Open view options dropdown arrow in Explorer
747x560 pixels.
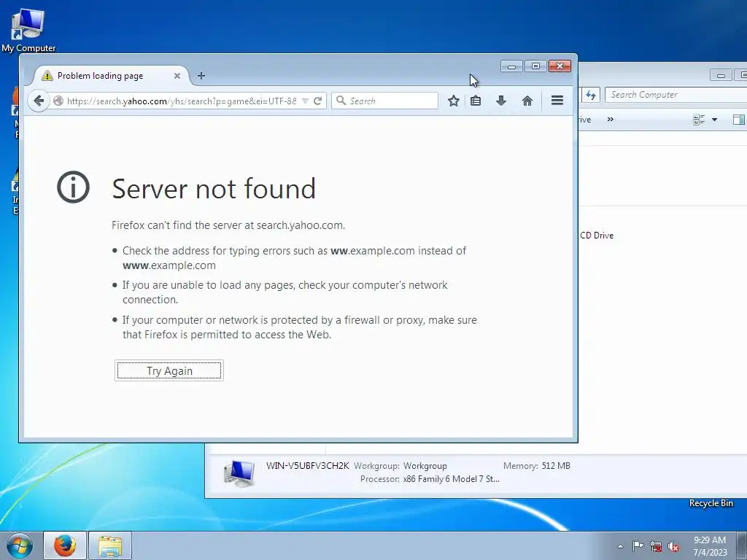pos(714,120)
